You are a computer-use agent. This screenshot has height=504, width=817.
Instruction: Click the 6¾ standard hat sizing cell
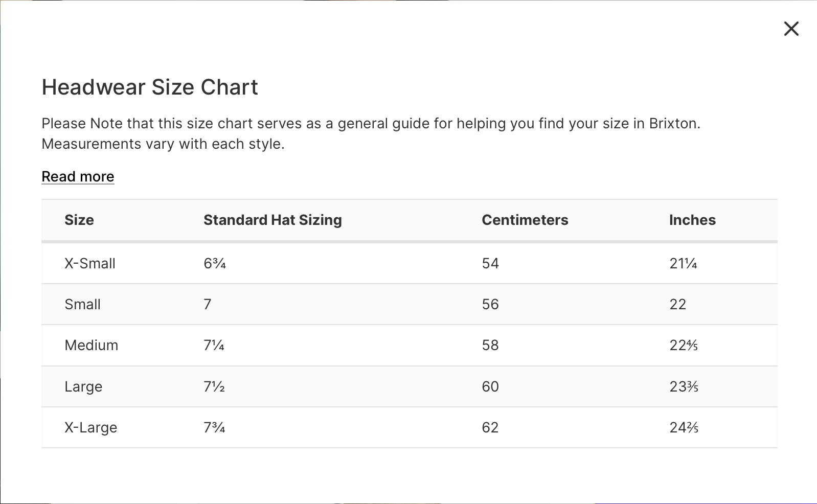click(x=215, y=263)
